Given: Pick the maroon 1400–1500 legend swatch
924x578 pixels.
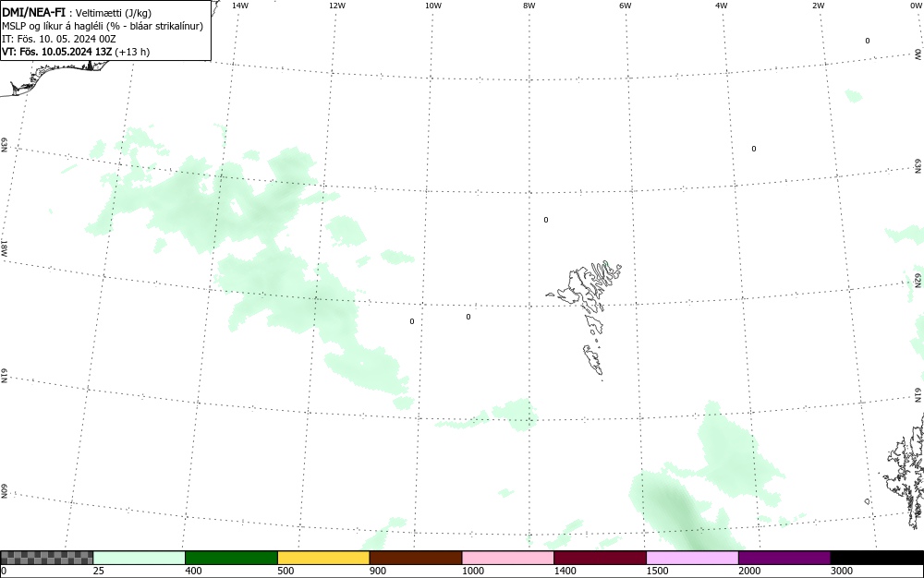Looking at the screenshot, I should (x=600, y=558).
